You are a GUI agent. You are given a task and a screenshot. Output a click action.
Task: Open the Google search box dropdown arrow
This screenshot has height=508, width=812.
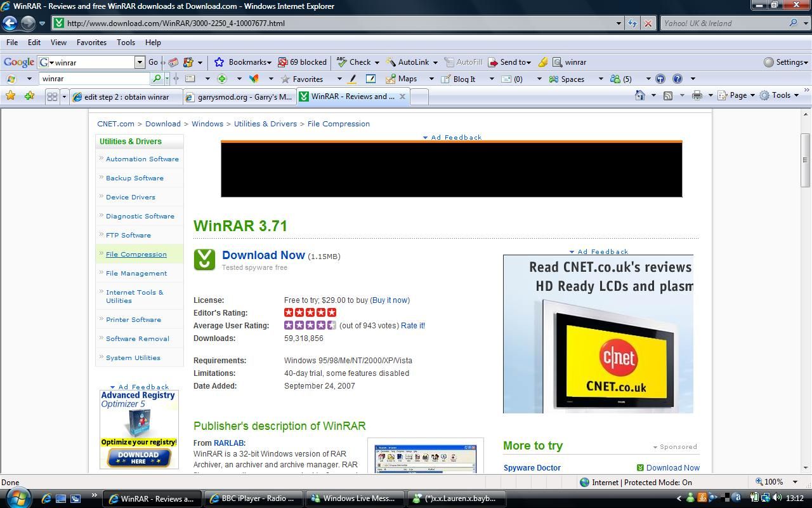[x=140, y=62]
